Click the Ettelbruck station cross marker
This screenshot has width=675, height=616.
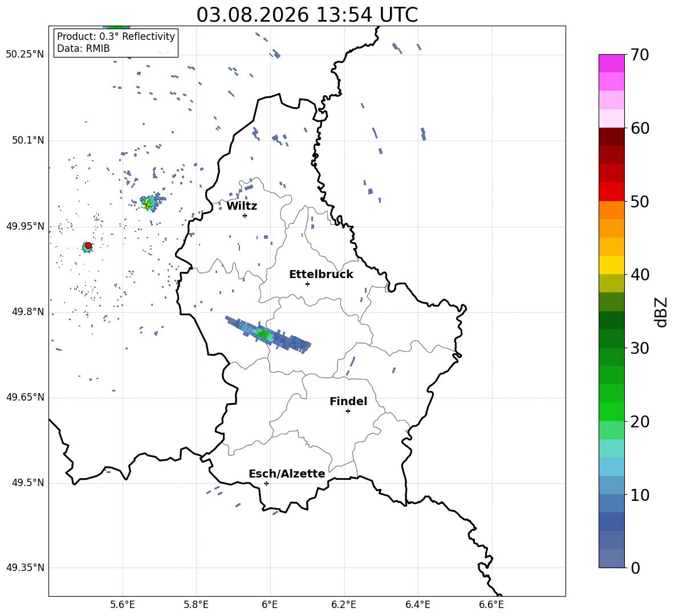307,284
